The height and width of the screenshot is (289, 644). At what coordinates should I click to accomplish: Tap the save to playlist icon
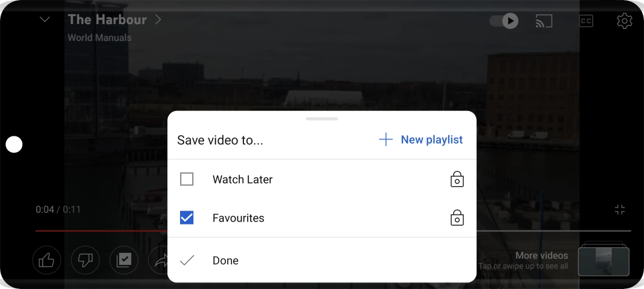coord(124,260)
